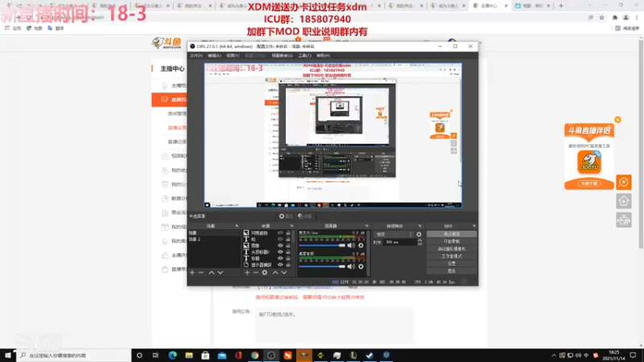The image size is (644, 362).
Task: Open the 工具(T) menu in OBS
Action: (305, 56)
